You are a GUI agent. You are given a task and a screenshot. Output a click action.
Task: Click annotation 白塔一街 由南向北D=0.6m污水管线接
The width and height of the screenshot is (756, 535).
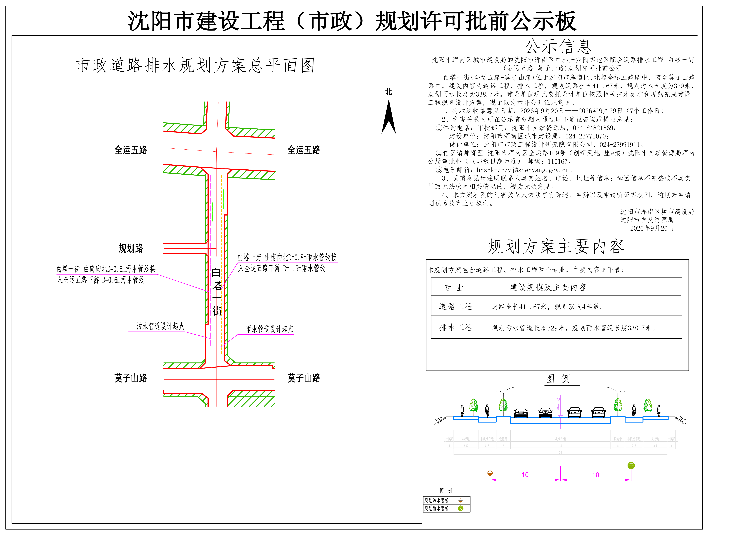point(106,269)
